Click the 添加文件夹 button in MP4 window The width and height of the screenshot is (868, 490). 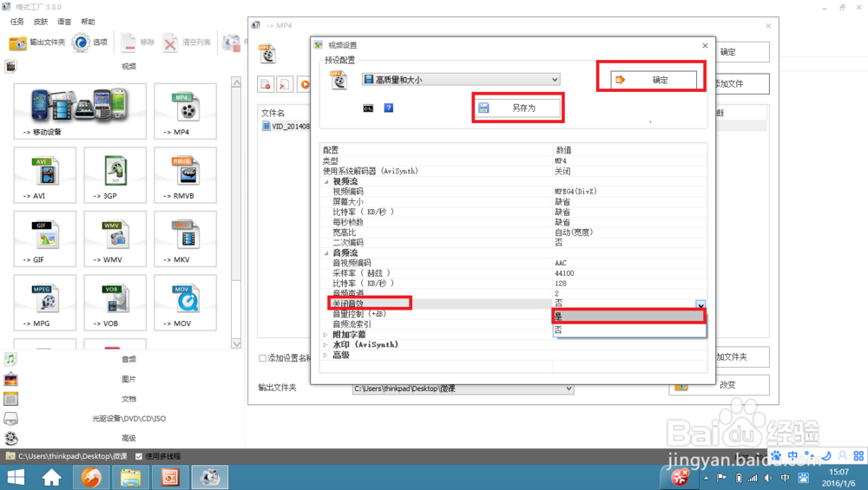742,357
